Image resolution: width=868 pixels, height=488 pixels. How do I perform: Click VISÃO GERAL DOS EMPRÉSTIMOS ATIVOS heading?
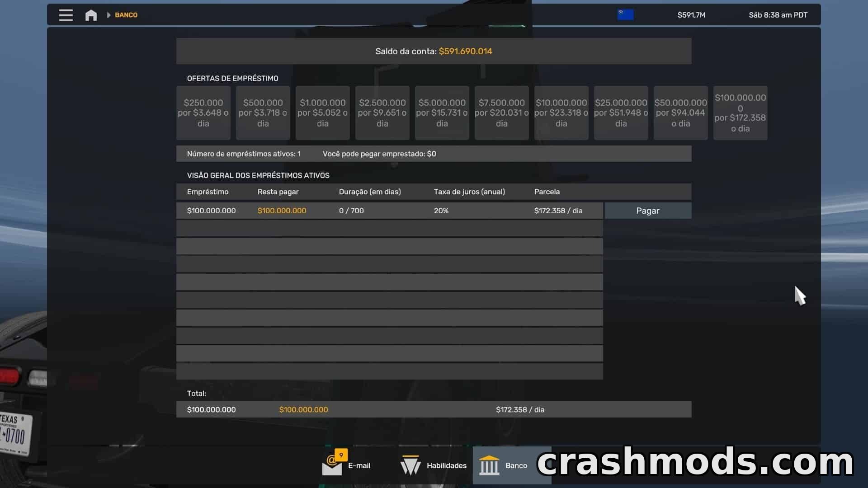pos(258,175)
